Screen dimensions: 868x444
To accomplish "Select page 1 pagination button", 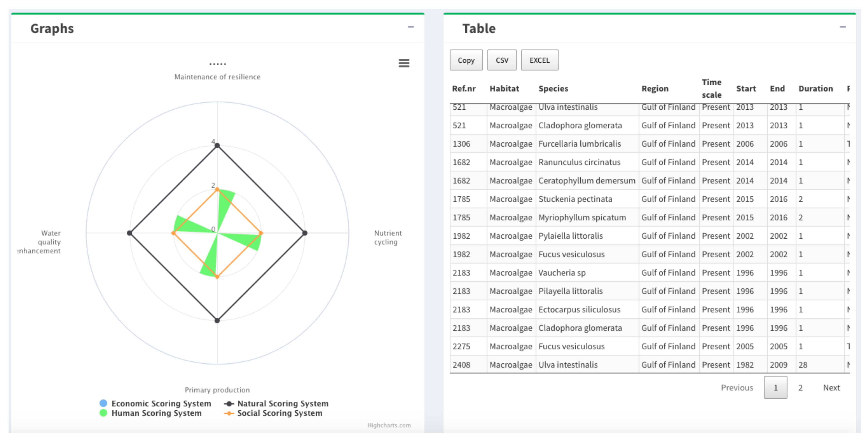I will (x=775, y=387).
